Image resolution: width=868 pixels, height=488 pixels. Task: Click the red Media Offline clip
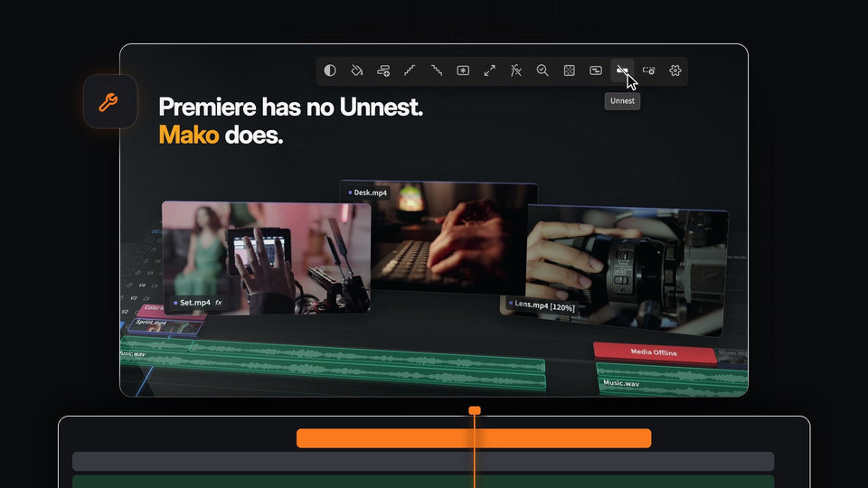click(x=655, y=352)
